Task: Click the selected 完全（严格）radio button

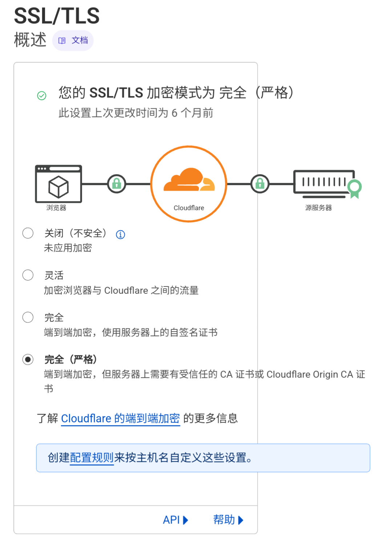Action: click(x=28, y=360)
